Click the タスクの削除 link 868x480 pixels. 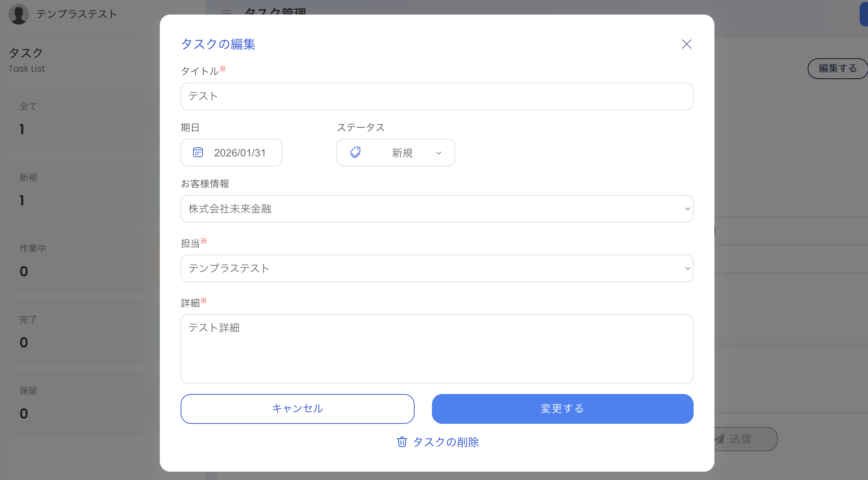(446, 442)
